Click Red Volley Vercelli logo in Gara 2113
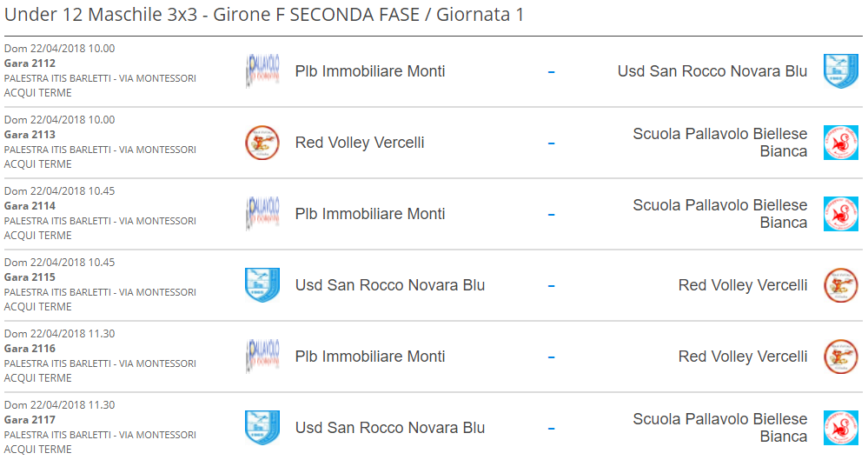This screenshot has height=460, width=868. pos(262,143)
